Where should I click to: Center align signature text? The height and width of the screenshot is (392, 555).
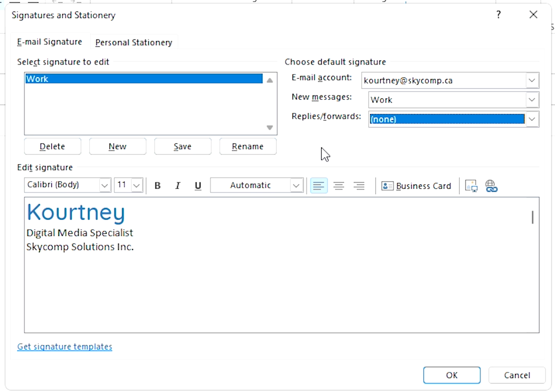(x=339, y=185)
